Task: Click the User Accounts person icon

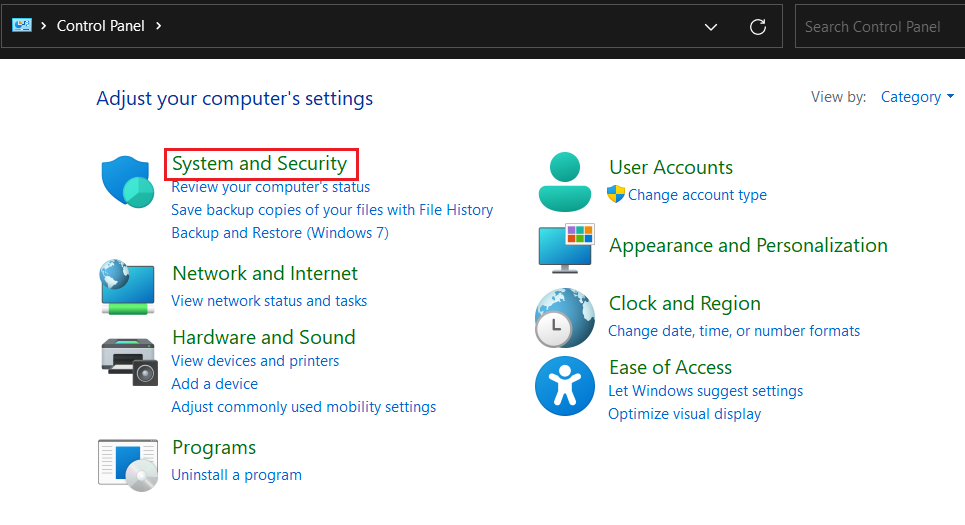Action: pos(565,181)
